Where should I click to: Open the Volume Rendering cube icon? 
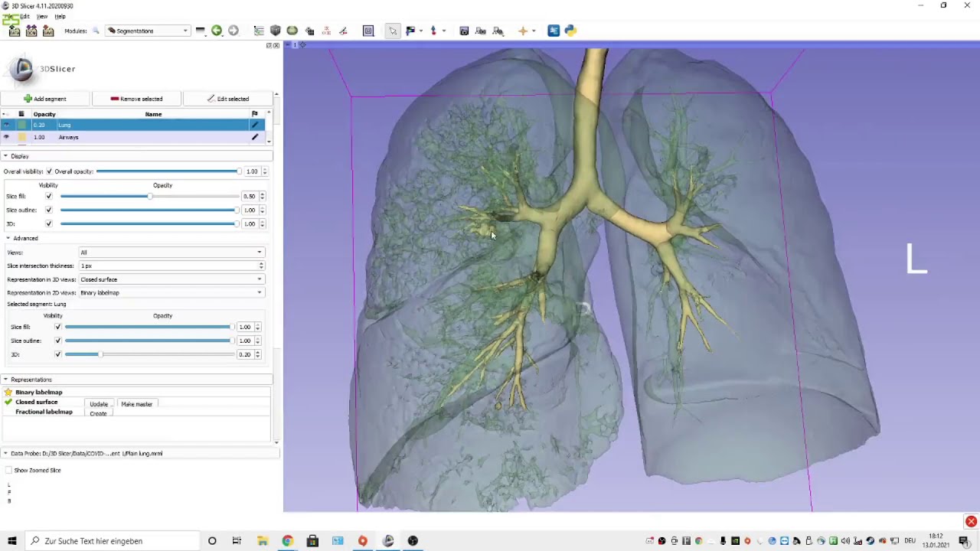[276, 31]
